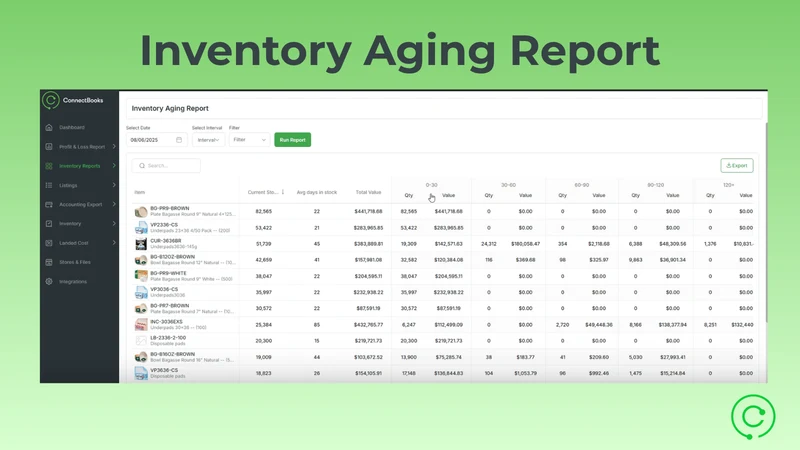Click current stock 51,739 cell
Viewport: 800px width, 450px height.
(x=264, y=244)
